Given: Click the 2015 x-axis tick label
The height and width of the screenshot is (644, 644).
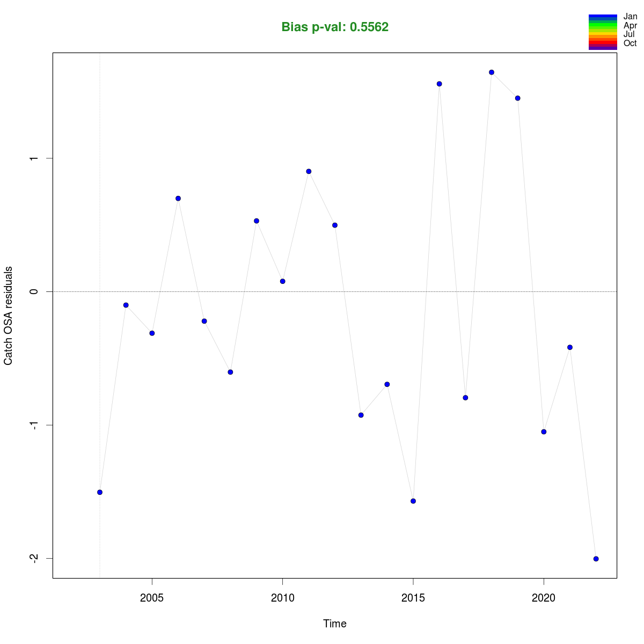Looking at the screenshot, I should [x=413, y=598].
